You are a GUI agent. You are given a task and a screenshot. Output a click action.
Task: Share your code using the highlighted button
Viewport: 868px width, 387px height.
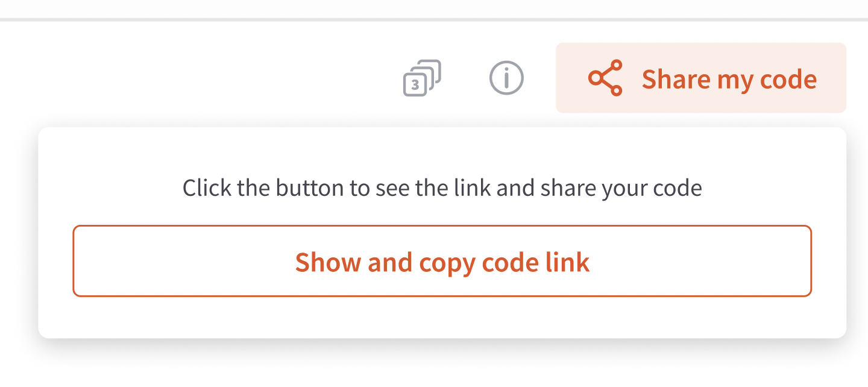701,78
